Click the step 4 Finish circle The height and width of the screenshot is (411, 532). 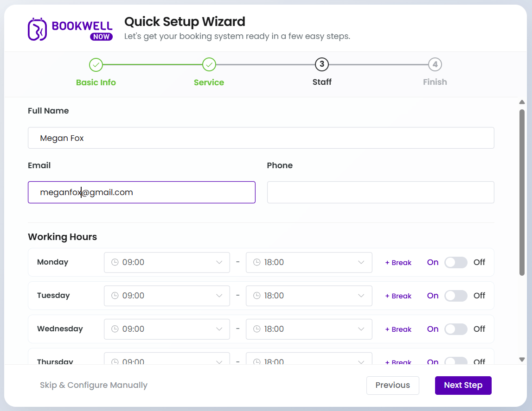[435, 64]
